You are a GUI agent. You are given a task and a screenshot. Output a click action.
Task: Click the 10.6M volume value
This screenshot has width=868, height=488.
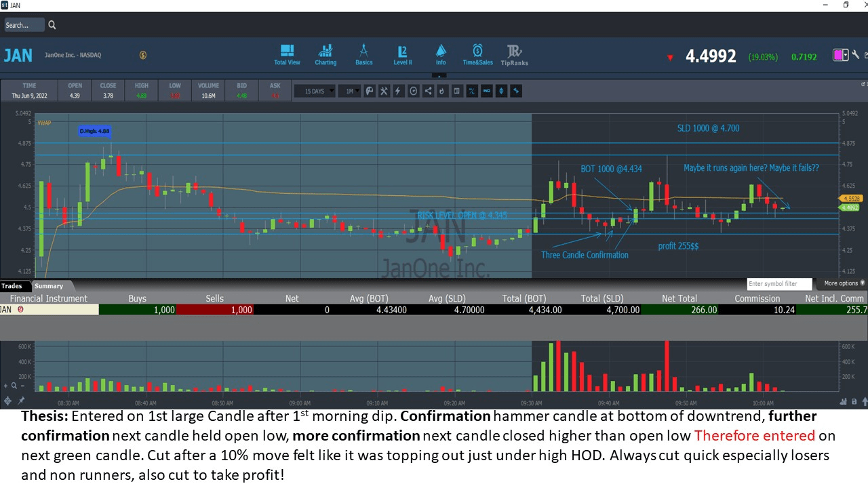[208, 96]
